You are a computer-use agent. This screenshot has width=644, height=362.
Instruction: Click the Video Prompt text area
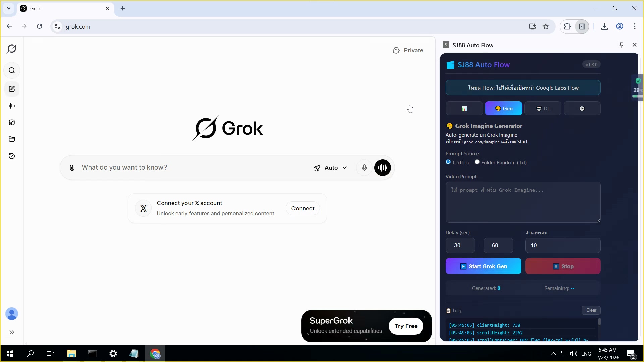(x=523, y=202)
